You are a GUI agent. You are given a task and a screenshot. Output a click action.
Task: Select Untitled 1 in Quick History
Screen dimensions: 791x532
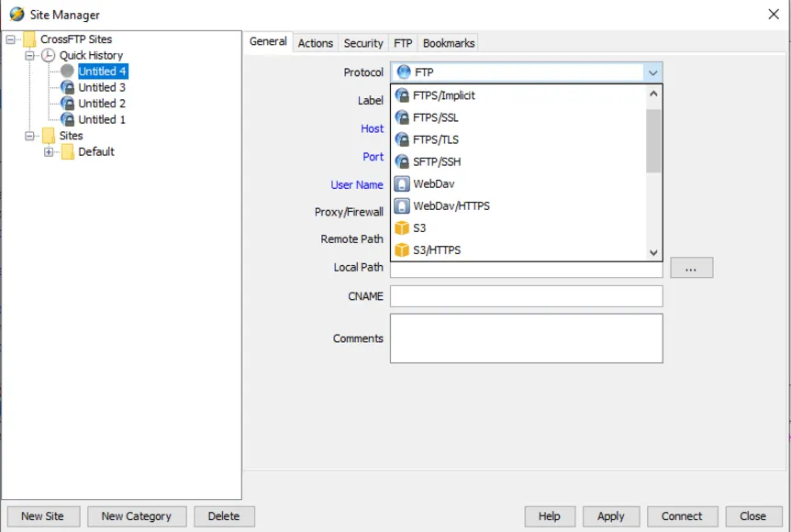(102, 119)
